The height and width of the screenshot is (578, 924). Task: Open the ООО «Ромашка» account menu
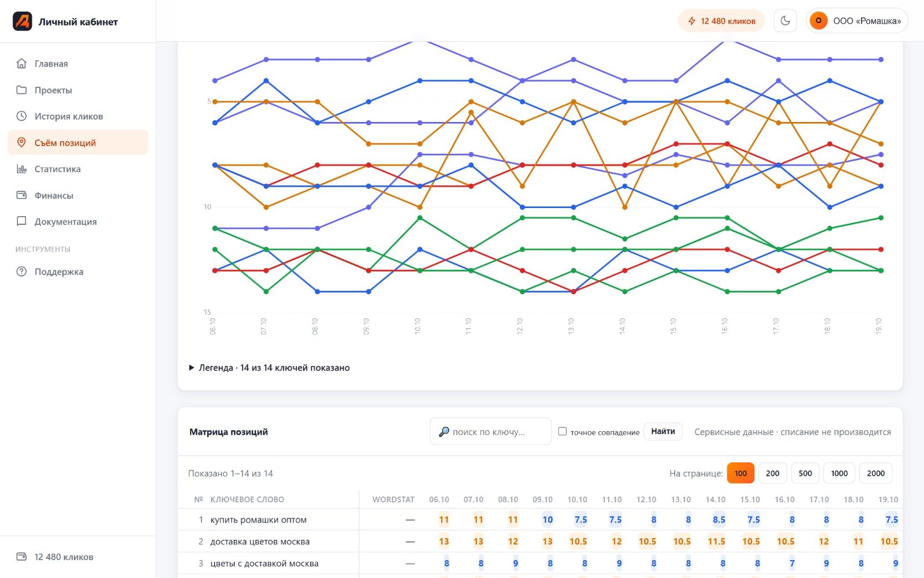point(857,21)
